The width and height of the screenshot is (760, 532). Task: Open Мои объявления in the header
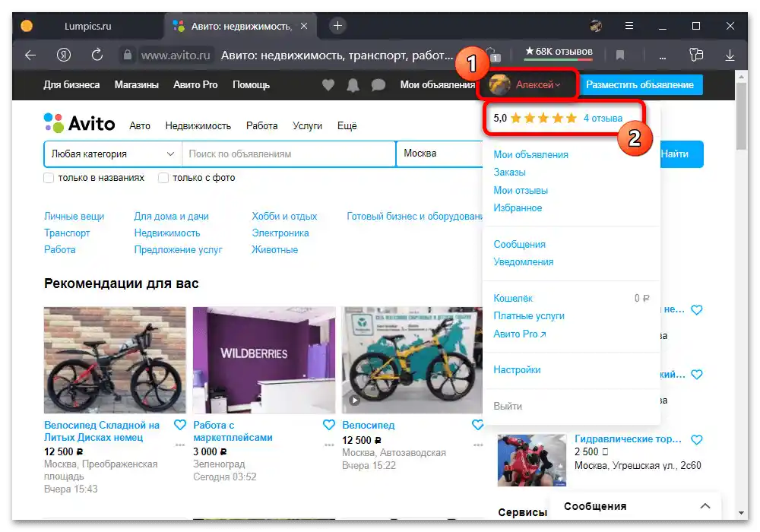tap(438, 85)
